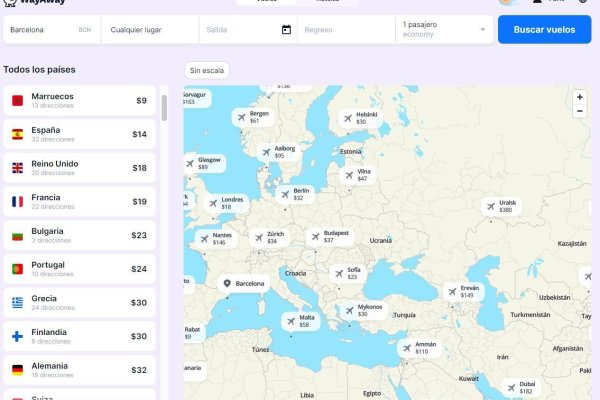Viewport: 600px width, 400px height.
Task: Toggle the Sin escala filter
Action: tap(207, 71)
